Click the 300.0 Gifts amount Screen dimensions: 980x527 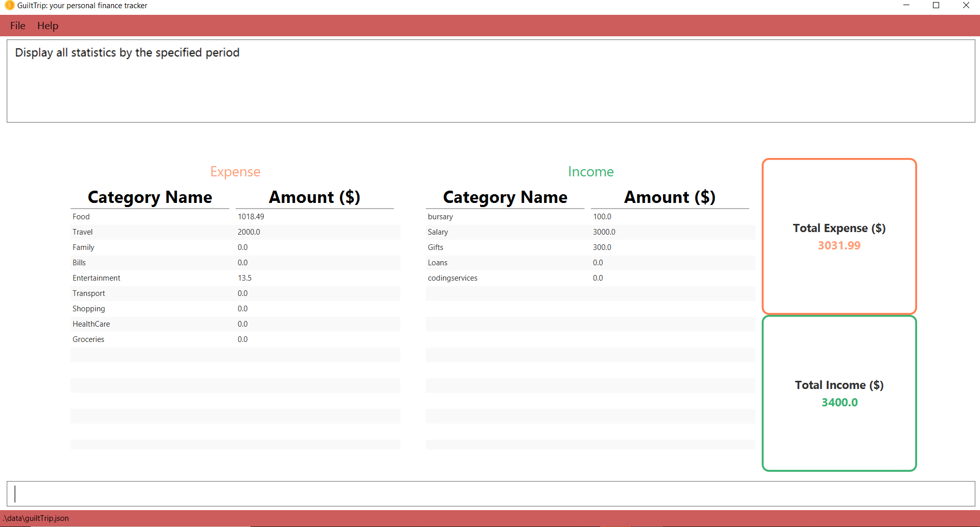[x=602, y=247]
